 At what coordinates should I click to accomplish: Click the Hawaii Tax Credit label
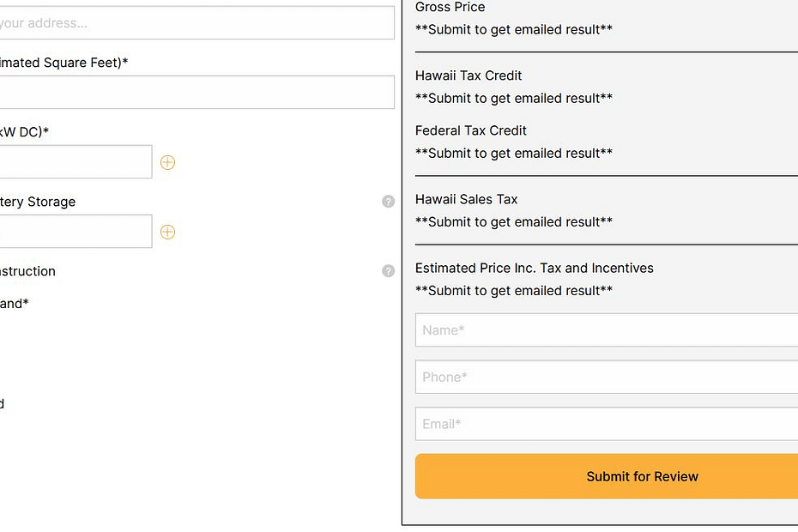(x=469, y=76)
